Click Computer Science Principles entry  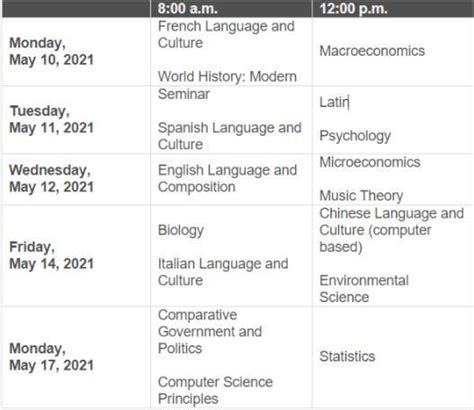[x=215, y=390]
